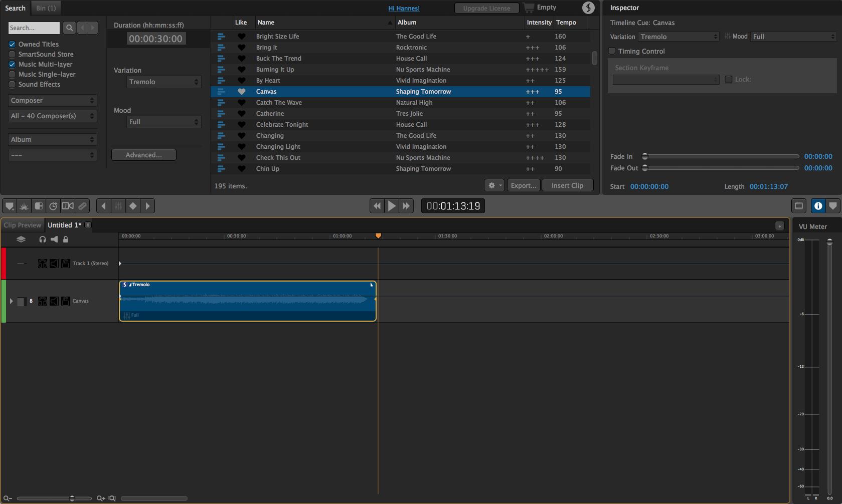Open the All - 40 Composer(s) dropdown
Screen dimensions: 842x504
click(52, 116)
